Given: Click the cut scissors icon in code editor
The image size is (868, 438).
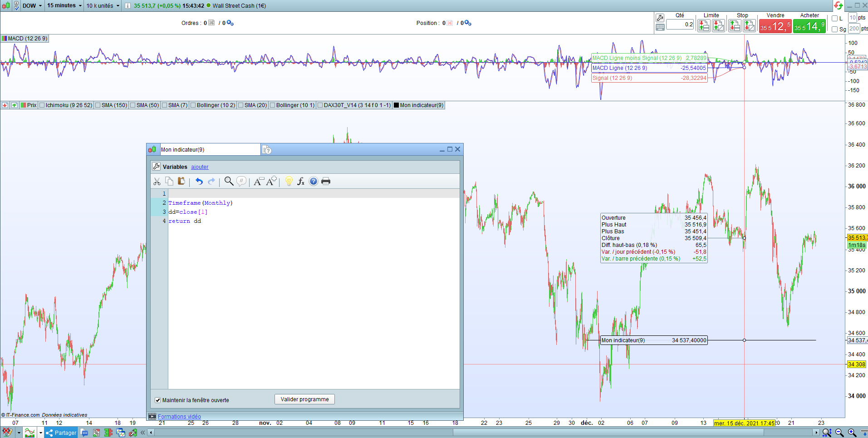Looking at the screenshot, I should (x=157, y=182).
